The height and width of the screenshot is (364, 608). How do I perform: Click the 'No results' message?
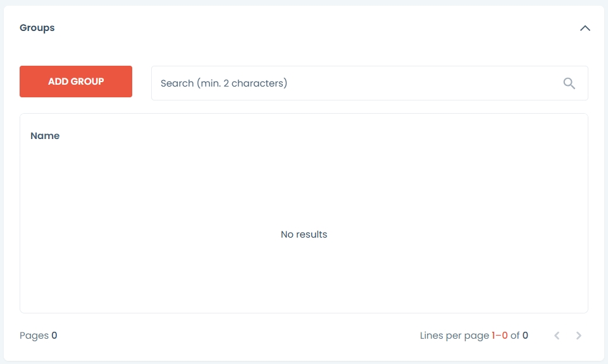point(304,234)
